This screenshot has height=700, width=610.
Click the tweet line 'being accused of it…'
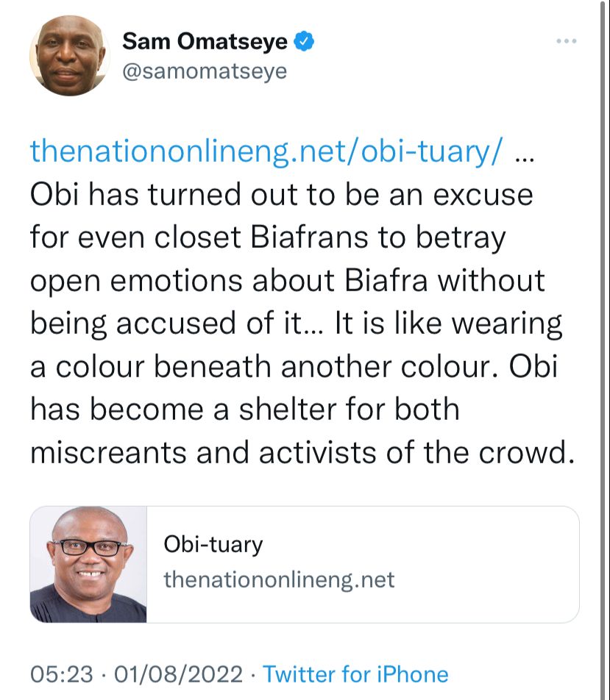click(x=296, y=324)
